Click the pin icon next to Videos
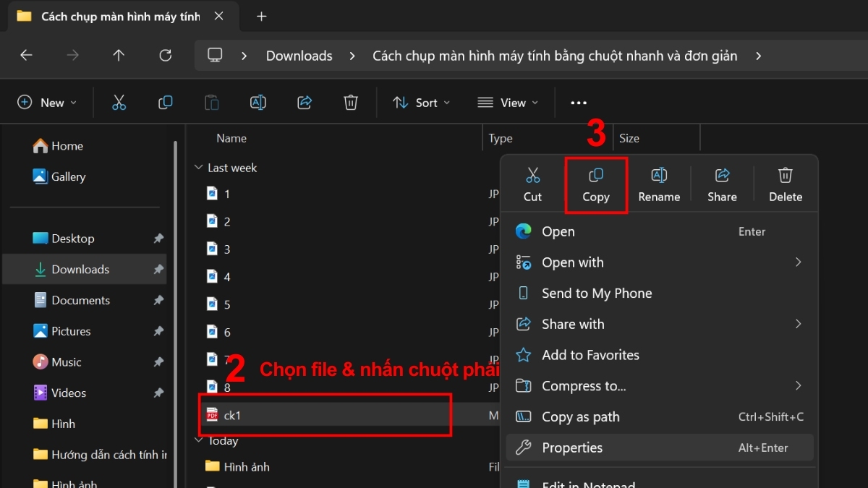 click(x=158, y=393)
